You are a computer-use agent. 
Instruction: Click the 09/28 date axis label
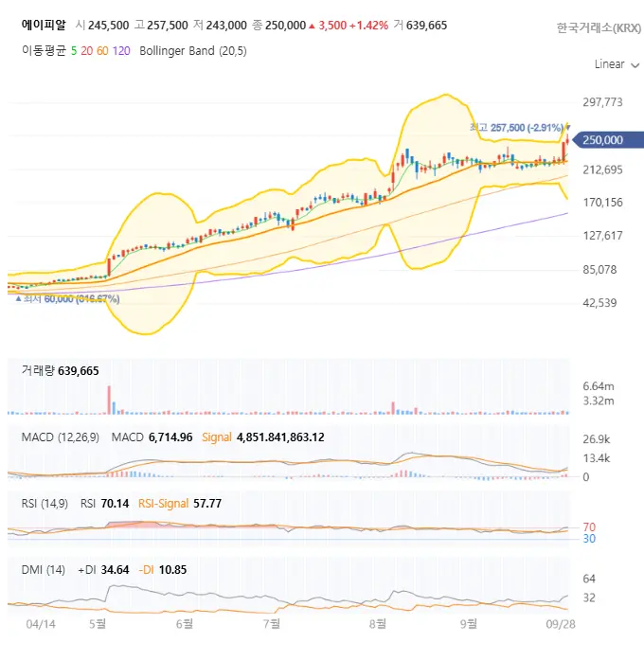point(561,624)
